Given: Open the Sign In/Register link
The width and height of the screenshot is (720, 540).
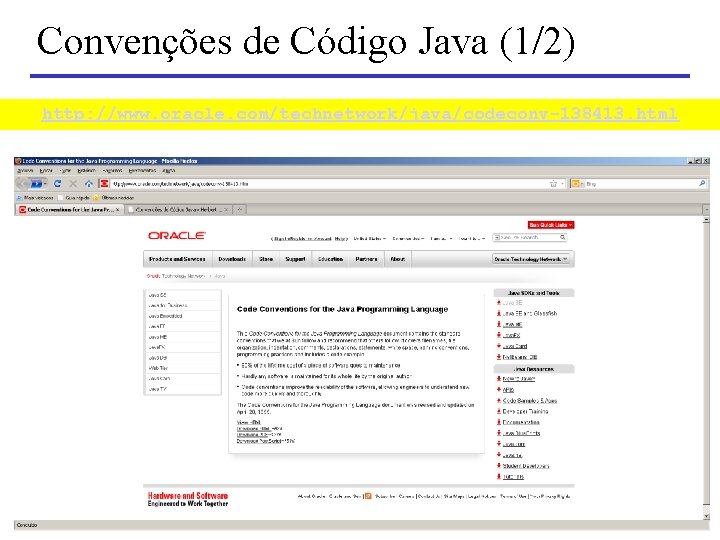Looking at the screenshot, I should pos(302,239).
